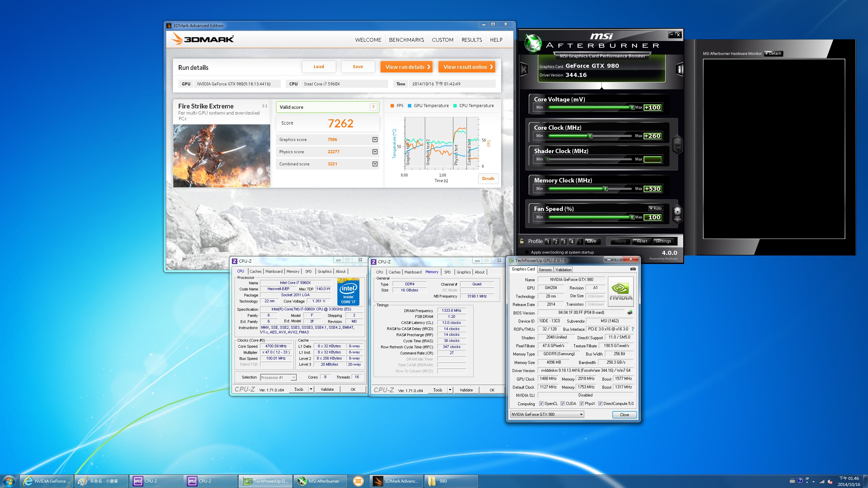Open the 3DMark Advanced taskbar item

[396, 481]
